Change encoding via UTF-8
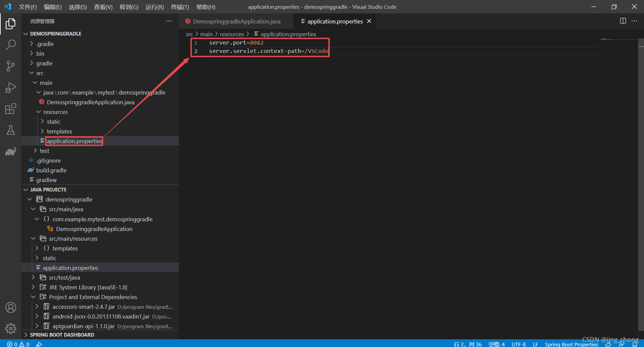 point(518,344)
